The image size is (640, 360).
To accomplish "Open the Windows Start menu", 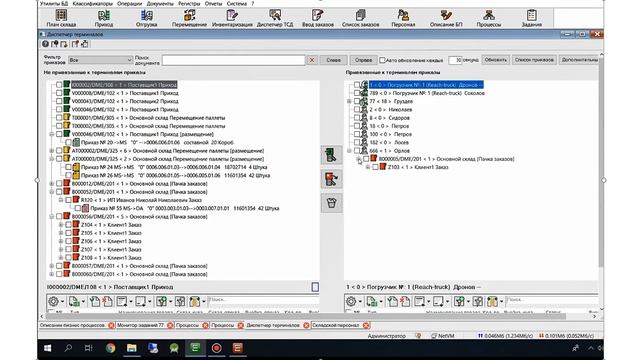I will coord(47,348).
